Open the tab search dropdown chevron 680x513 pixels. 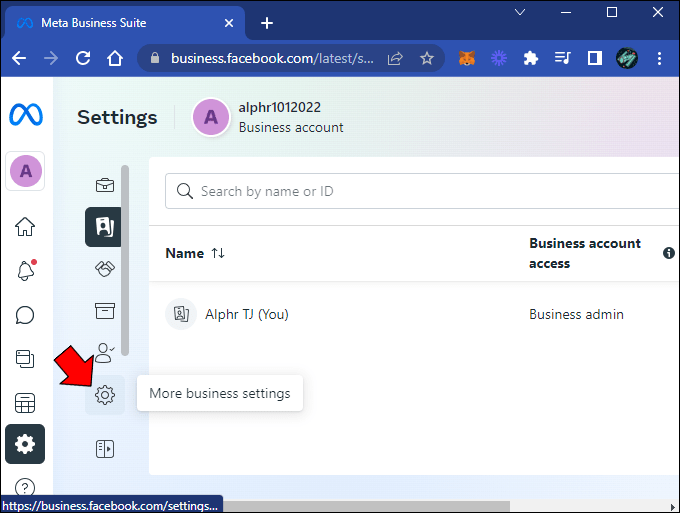point(520,12)
